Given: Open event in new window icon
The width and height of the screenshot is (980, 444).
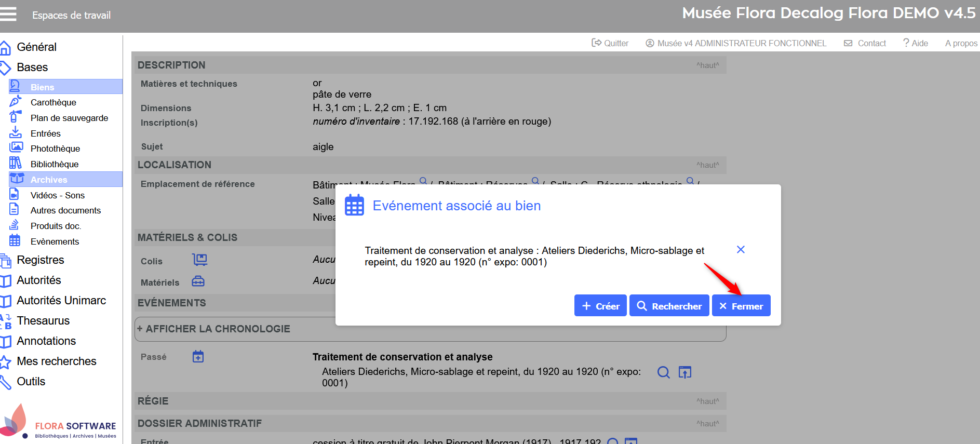Looking at the screenshot, I should pos(685,372).
